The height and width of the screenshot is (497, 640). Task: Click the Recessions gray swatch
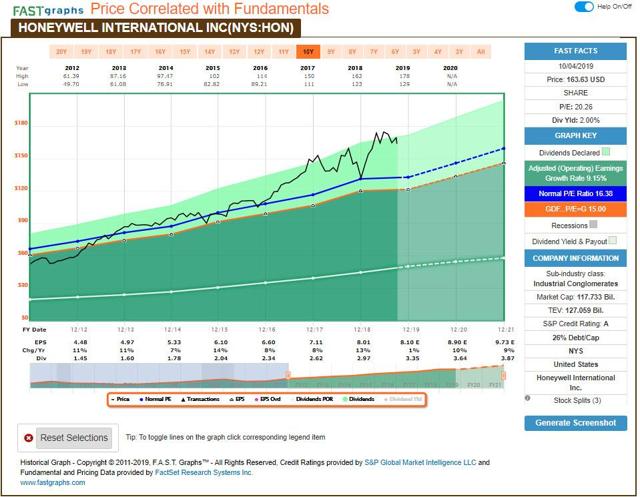[x=594, y=224]
